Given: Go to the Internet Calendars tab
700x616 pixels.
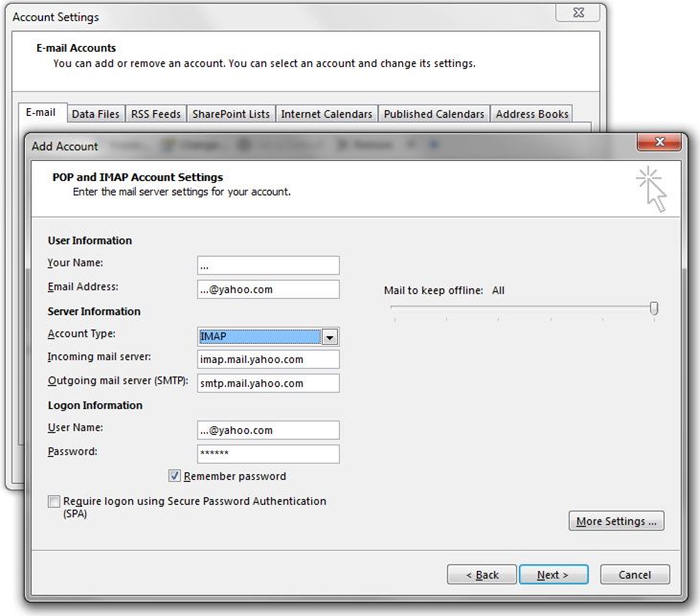Looking at the screenshot, I should click(327, 114).
